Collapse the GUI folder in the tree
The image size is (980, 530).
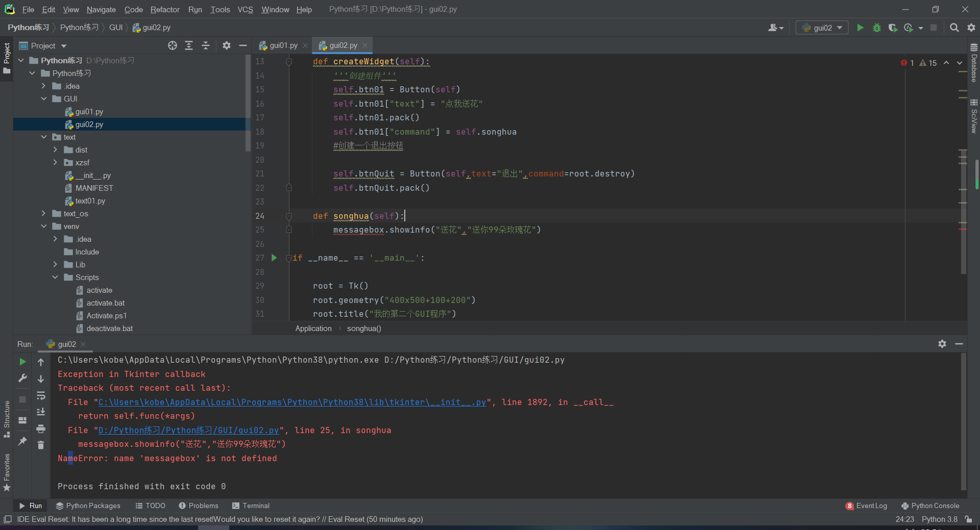44,98
